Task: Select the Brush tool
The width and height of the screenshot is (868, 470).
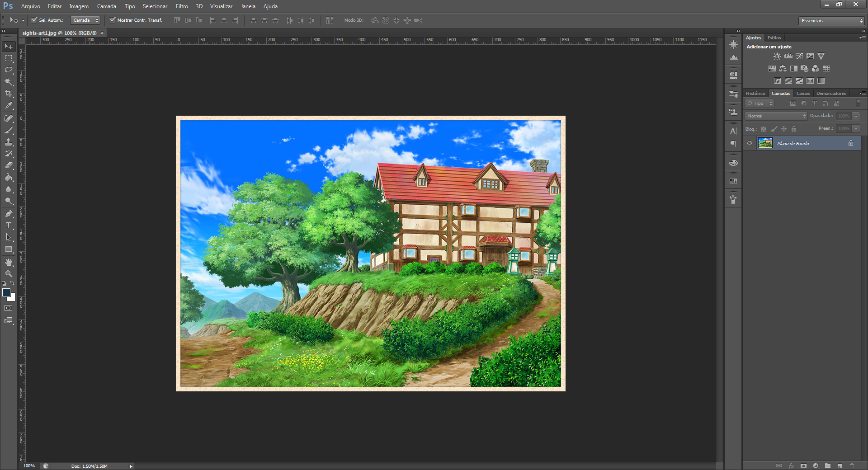Action: (x=9, y=130)
